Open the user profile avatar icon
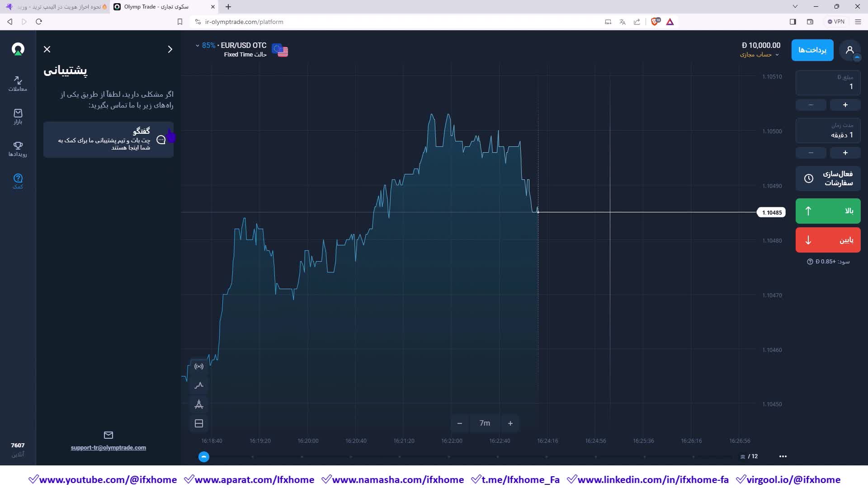This screenshot has width=868, height=488. [x=849, y=50]
